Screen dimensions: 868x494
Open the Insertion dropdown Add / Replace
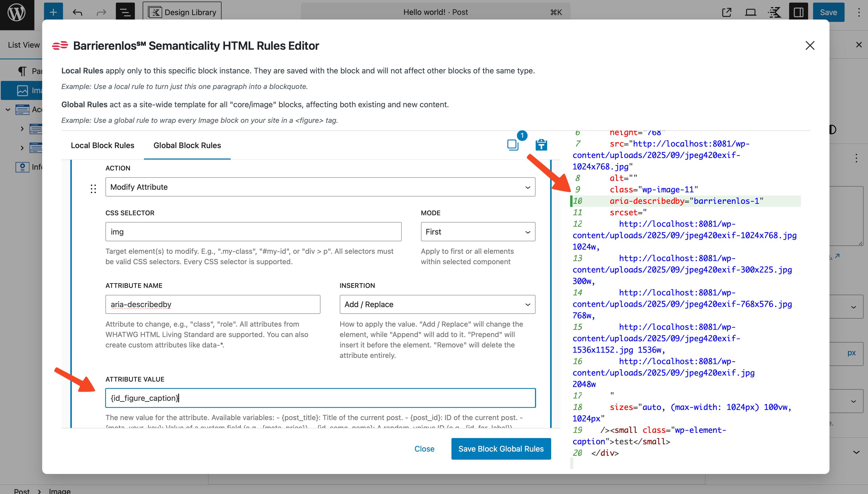click(437, 304)
